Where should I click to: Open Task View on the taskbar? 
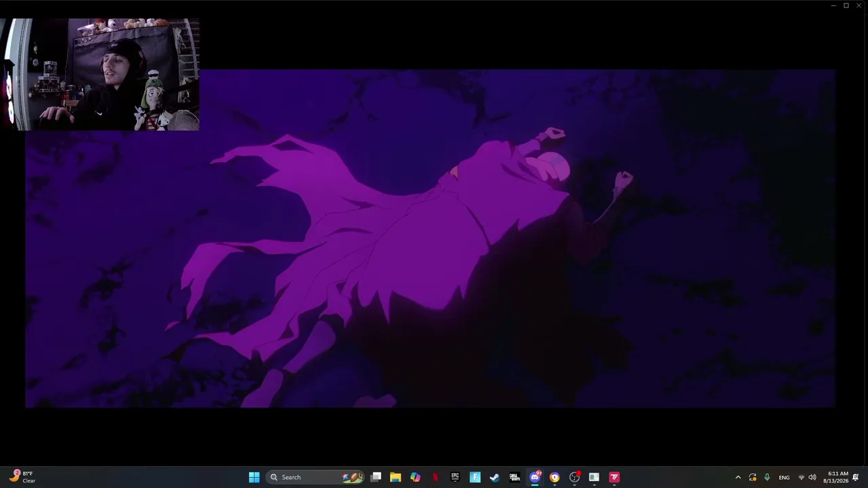point(376,477)
